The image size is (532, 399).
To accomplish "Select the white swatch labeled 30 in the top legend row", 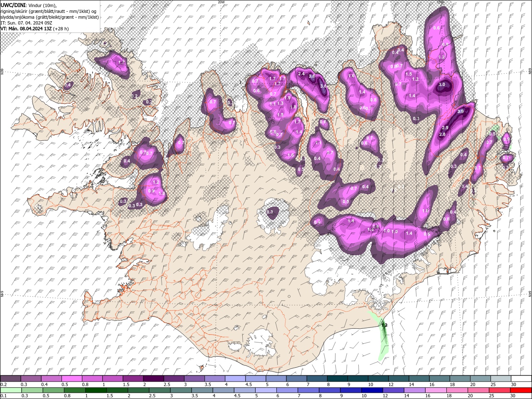I will [522, 379].
